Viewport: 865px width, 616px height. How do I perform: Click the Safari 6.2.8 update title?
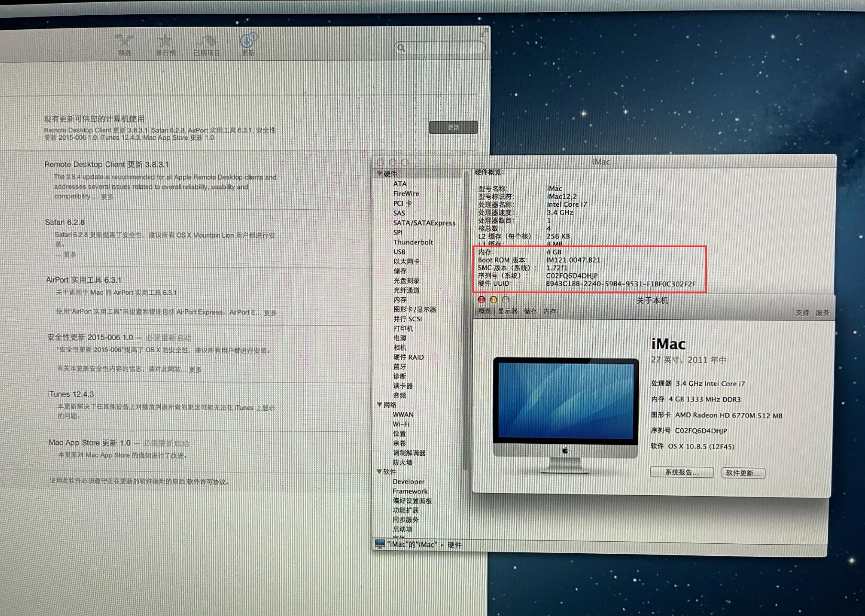tap(64, 222)
